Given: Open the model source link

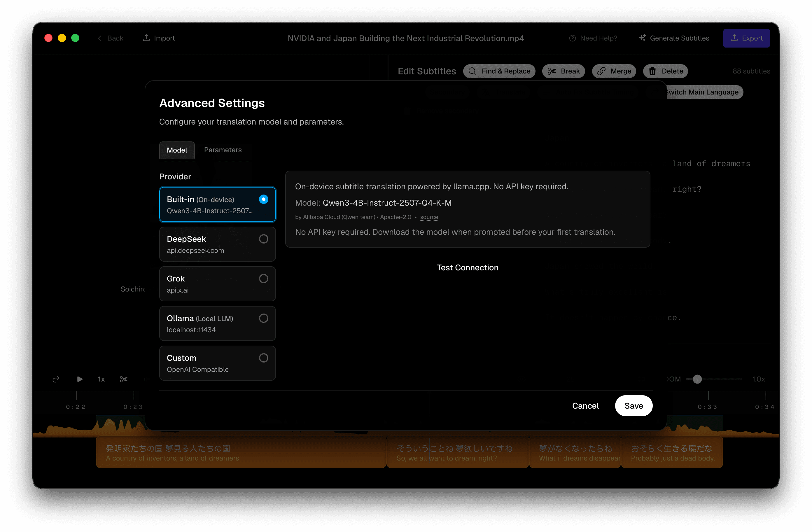Looking at the screenshot, I should (429, 217).
